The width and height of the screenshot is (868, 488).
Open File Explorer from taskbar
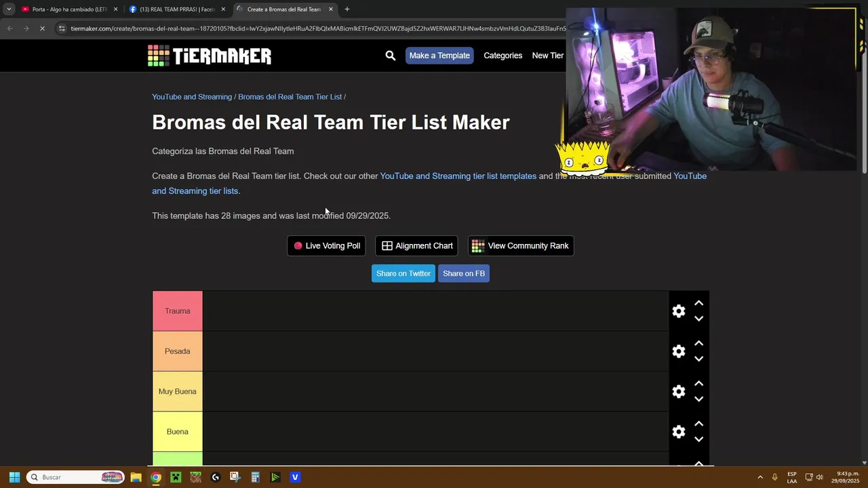[x=136, y=477]
